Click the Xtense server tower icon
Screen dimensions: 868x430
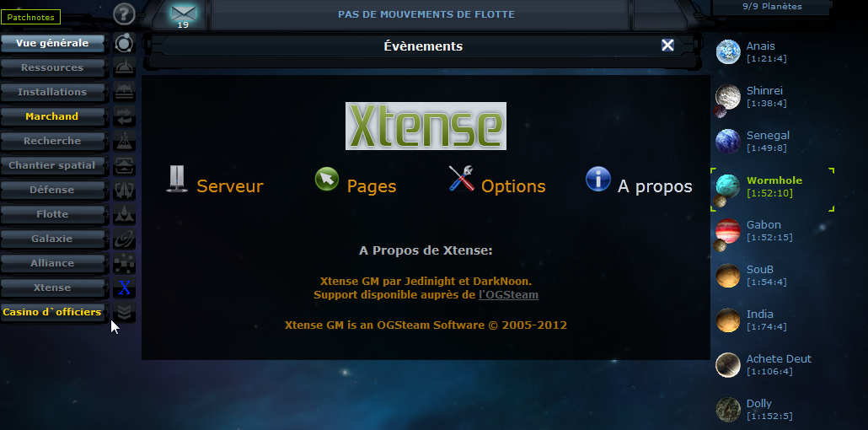[x=176, y=180]
